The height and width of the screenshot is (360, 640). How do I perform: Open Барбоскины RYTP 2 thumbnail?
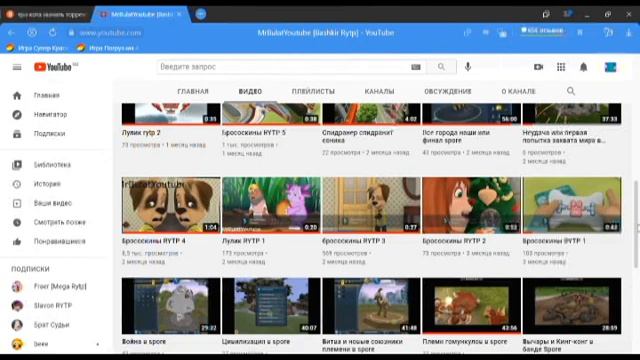click(x=471, y=205)
